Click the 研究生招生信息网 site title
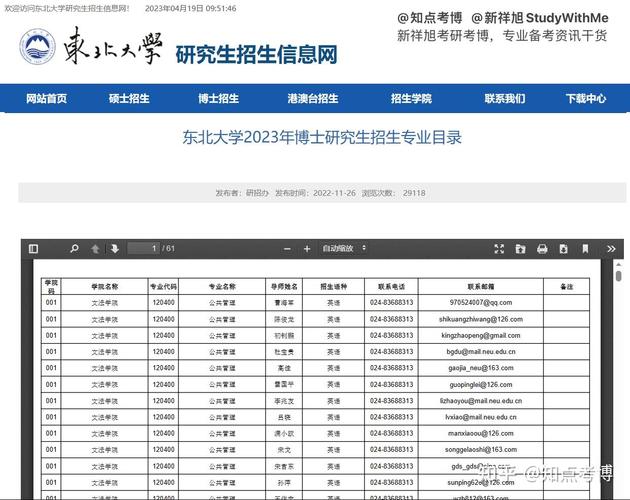 (x=256, y=55)
